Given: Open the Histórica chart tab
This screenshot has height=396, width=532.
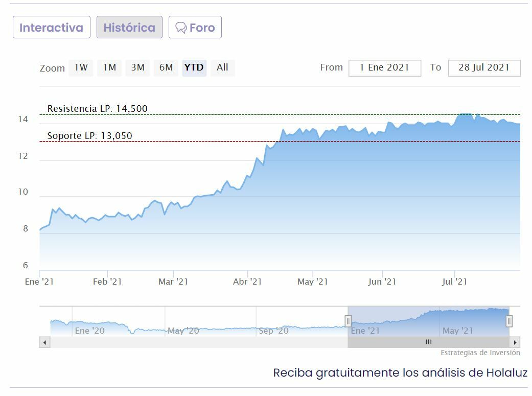Looking at the screenshot, I should click(x=129, y=27).
